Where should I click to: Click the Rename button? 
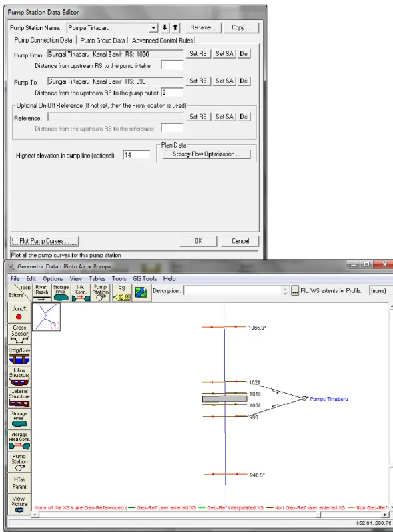point(203,27)
